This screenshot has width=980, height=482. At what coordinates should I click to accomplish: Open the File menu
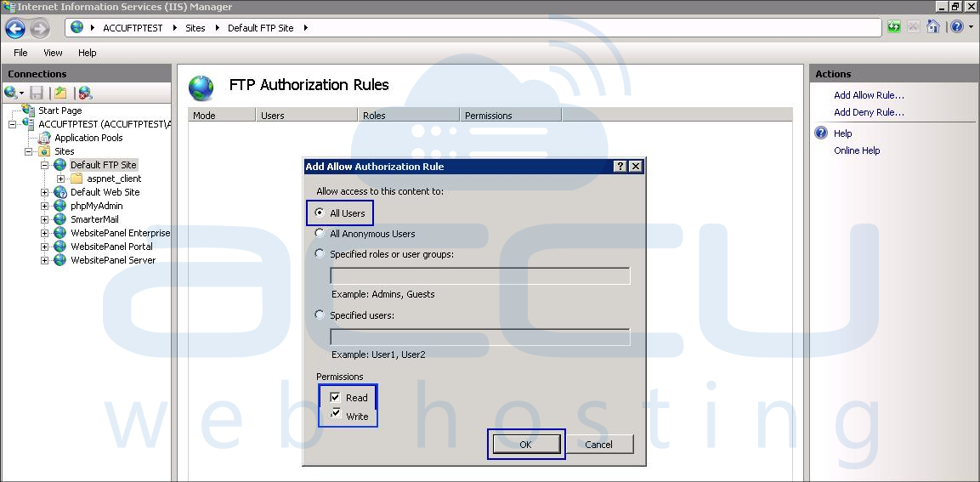click(20, 53)
